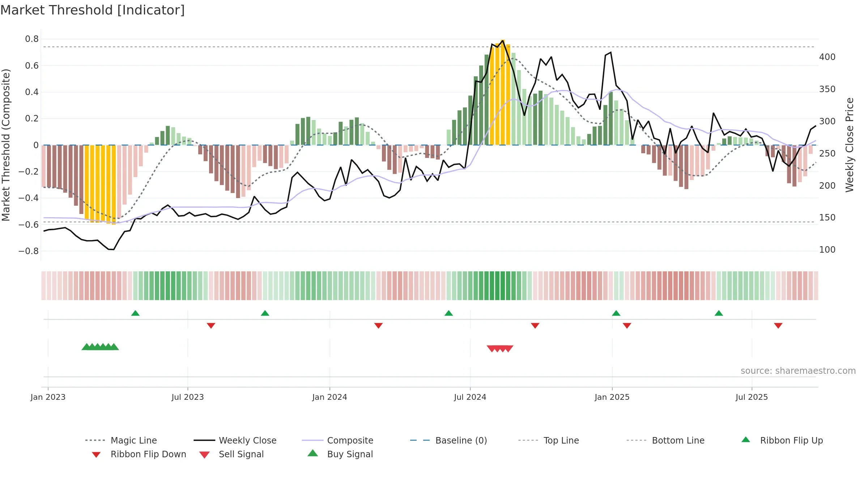Click the Jul 2025 axis label
Viewport: 868px width, 488px height.
point(752,397)
